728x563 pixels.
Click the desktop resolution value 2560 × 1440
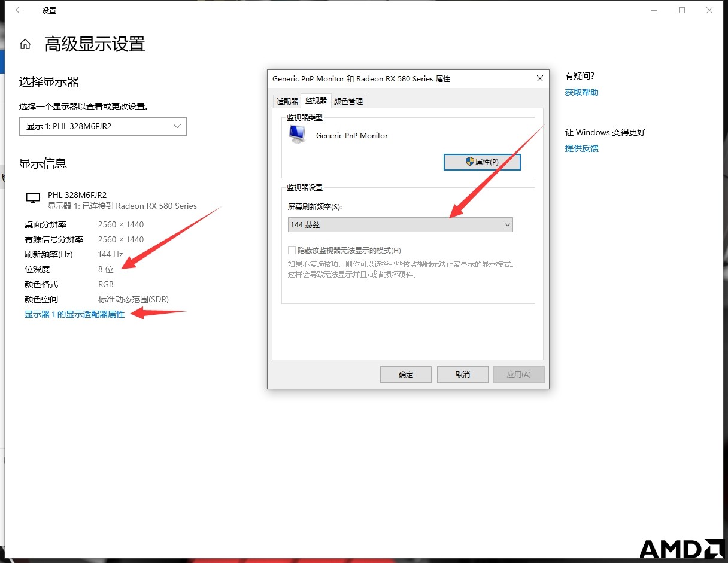point(121,224)
